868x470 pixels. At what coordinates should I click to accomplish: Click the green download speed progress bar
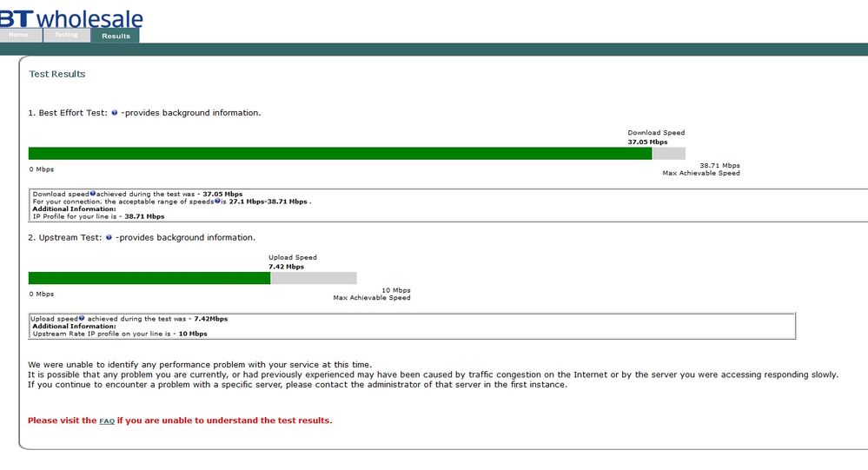click(x=340, y=154)
